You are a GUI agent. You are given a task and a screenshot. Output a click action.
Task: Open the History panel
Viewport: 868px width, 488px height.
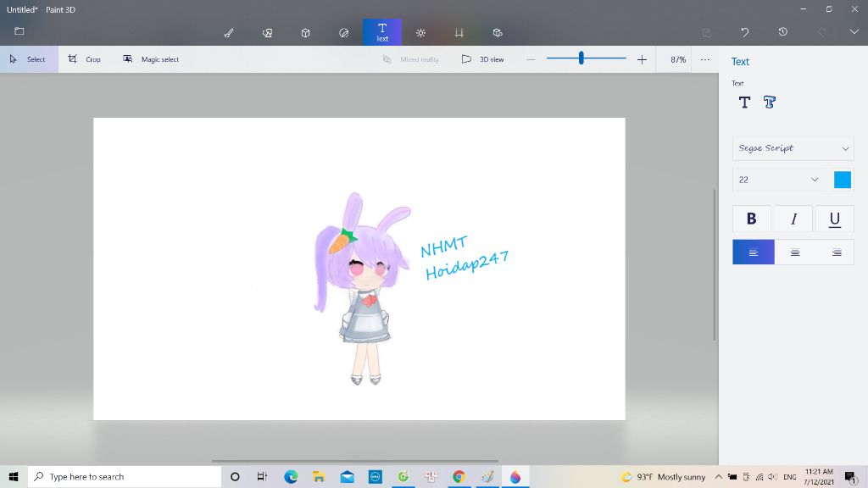point(783,32)
